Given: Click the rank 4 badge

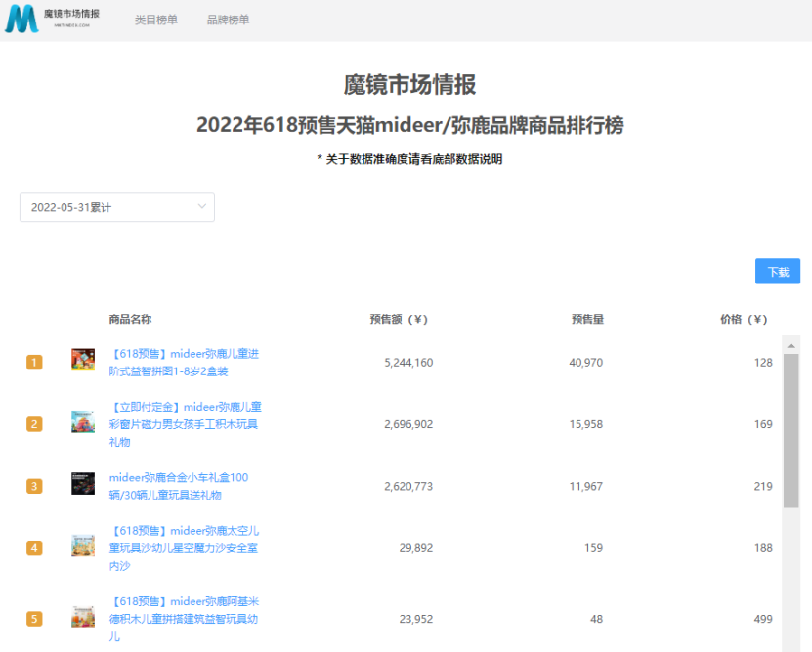Looking at the screenshot, I should tap(34, 548).
